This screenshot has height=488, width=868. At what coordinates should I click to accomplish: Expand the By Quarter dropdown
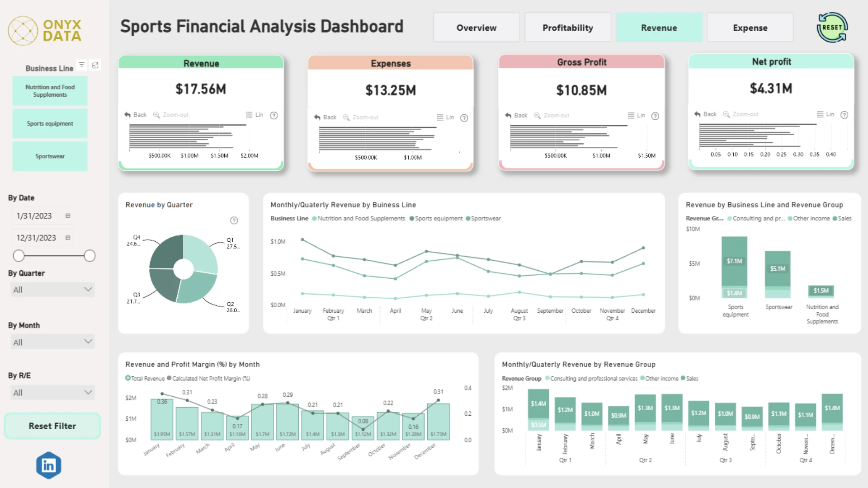pyautogui.click(x=52, y=290)
